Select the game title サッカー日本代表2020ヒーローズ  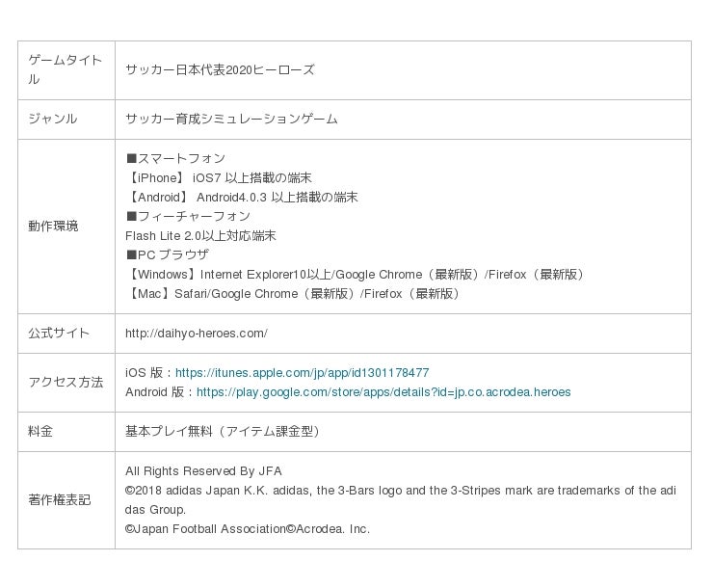(220, 70)
